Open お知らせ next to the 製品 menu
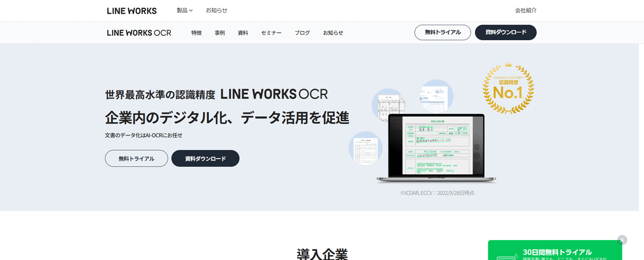Screen dimensions: 644x260 coord(216,11)
